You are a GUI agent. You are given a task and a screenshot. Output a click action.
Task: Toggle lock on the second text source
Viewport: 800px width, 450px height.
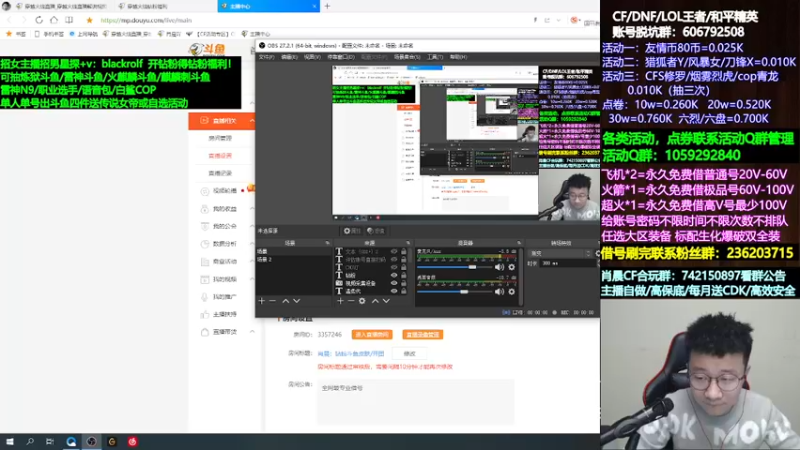(x=404, y=259)
